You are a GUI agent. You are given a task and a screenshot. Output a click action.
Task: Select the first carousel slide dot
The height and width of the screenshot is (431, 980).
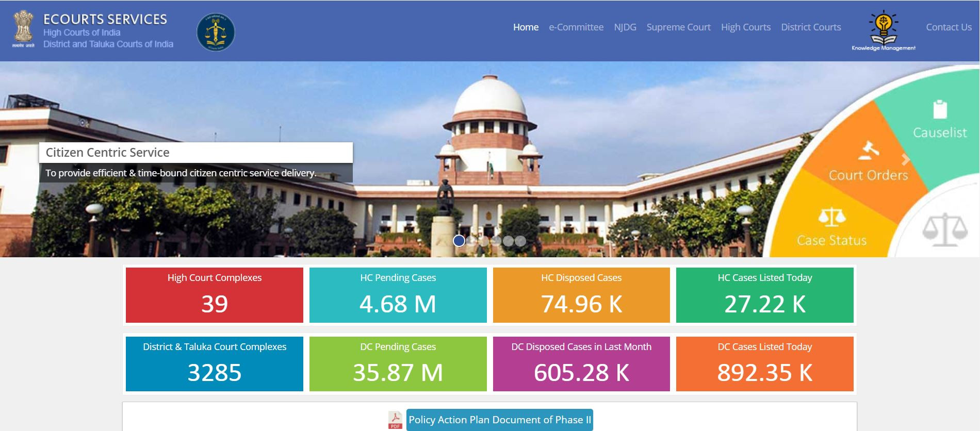pos(459,241)
